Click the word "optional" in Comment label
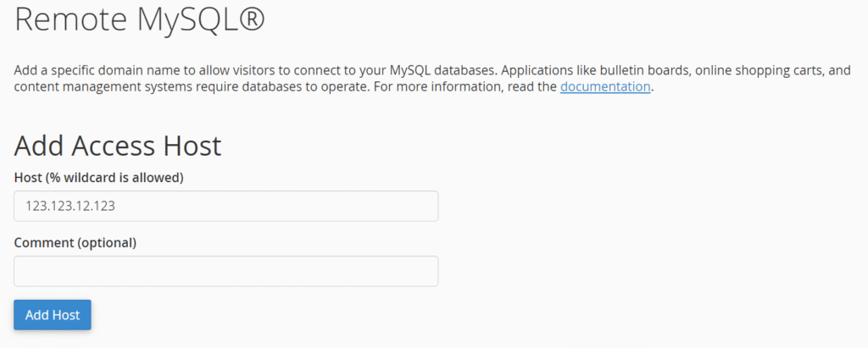This screenshot has height=348, width=868. pos(107,242)
